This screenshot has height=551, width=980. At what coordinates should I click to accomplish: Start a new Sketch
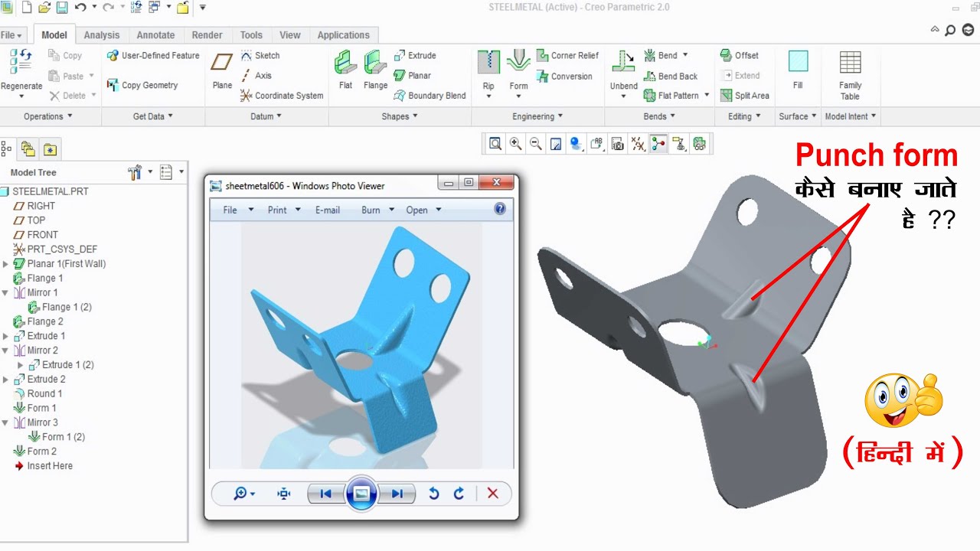click(260, 56)
